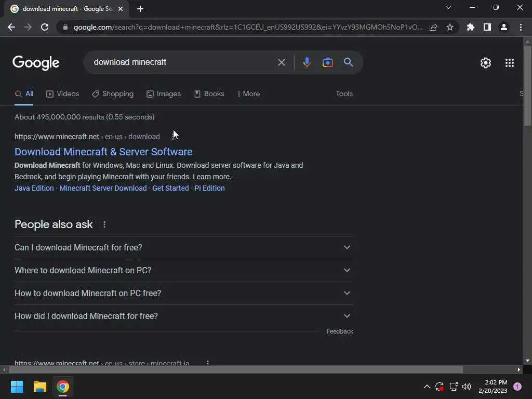Open Google quick settings gear
532x399 pixels.
[486, 63]
